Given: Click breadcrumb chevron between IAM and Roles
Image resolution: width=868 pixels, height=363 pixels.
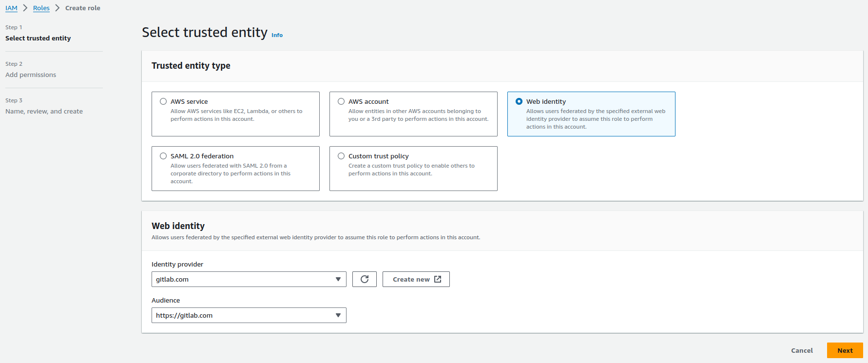Looking at the screenshot, I should tap(25, 8).
